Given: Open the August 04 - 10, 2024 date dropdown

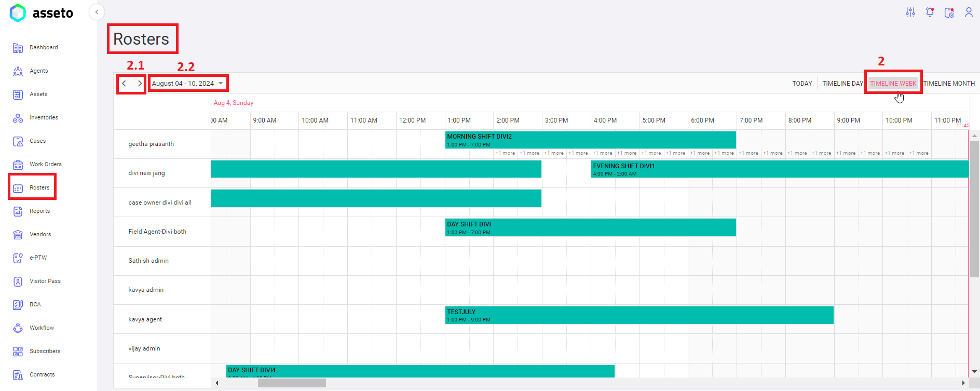Looking at the screenshot, I should coord(187,83).
